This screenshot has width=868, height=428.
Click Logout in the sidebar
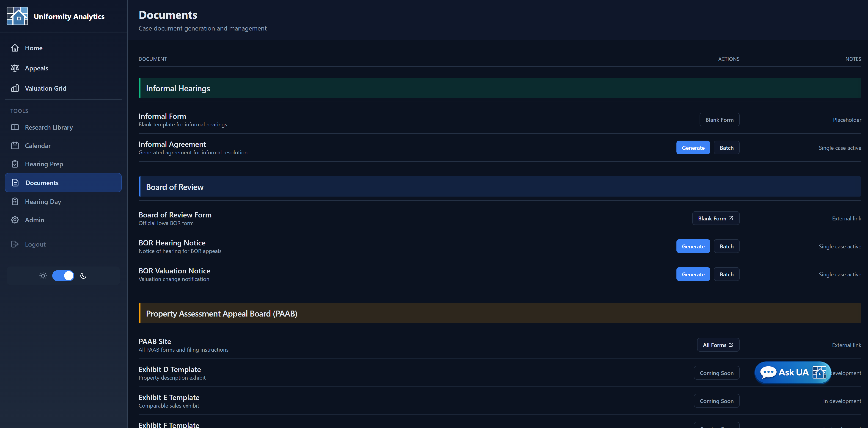35,244
